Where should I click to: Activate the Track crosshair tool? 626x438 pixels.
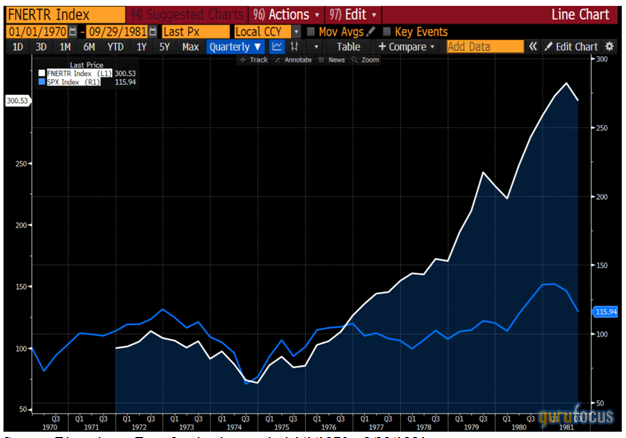coord(254,60)
